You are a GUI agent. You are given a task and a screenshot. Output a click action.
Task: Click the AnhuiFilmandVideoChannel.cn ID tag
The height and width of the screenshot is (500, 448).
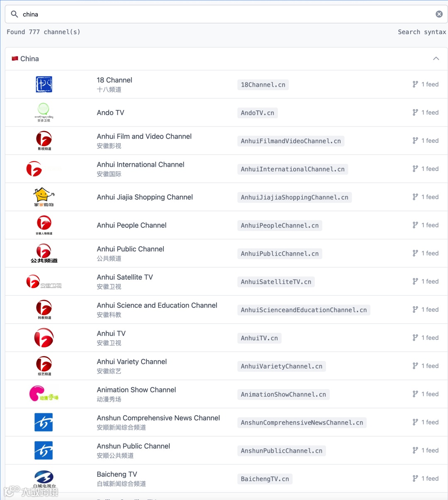click(x=291, y=141)
